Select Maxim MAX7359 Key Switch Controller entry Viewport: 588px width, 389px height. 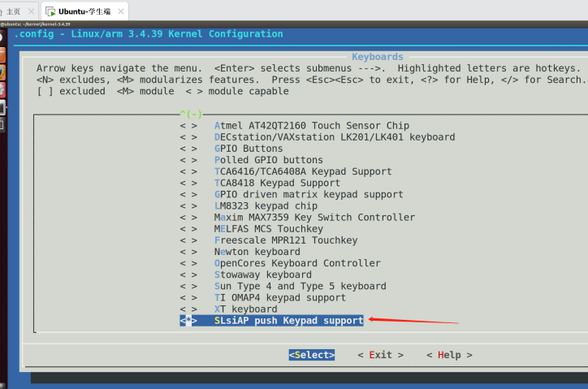[314, 218]
